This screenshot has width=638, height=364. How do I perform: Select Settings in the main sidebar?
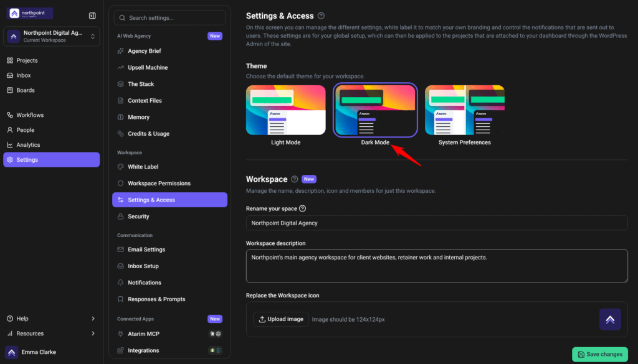[51, 160]
